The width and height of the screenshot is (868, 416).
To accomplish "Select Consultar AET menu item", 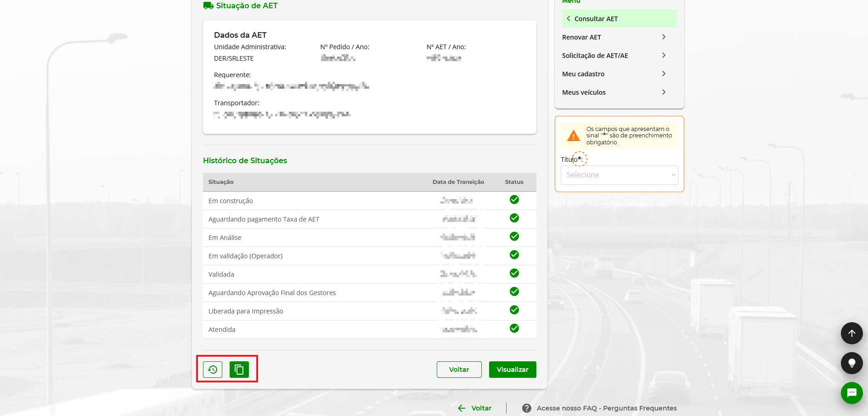I will 596,19.
